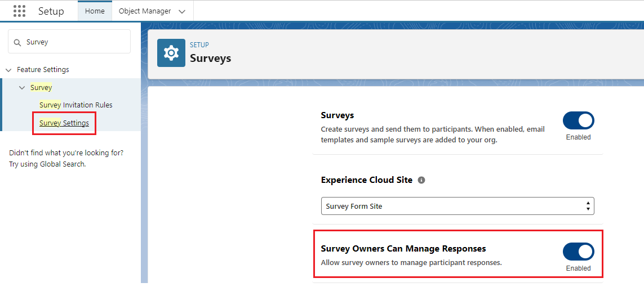The height and width of the screenshot is (287, 644).
Task: Show Experience Cloud Site info tooltip icon
Action: pos(421,180)
